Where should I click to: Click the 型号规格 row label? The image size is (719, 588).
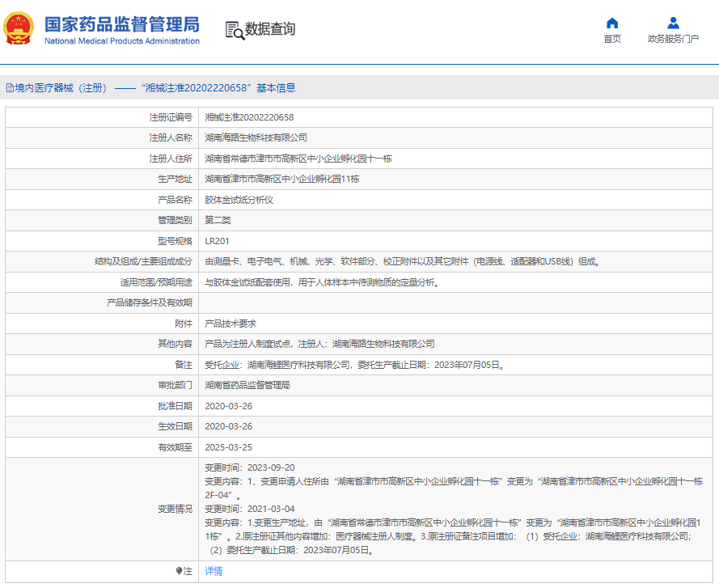[x=176, y=241]
